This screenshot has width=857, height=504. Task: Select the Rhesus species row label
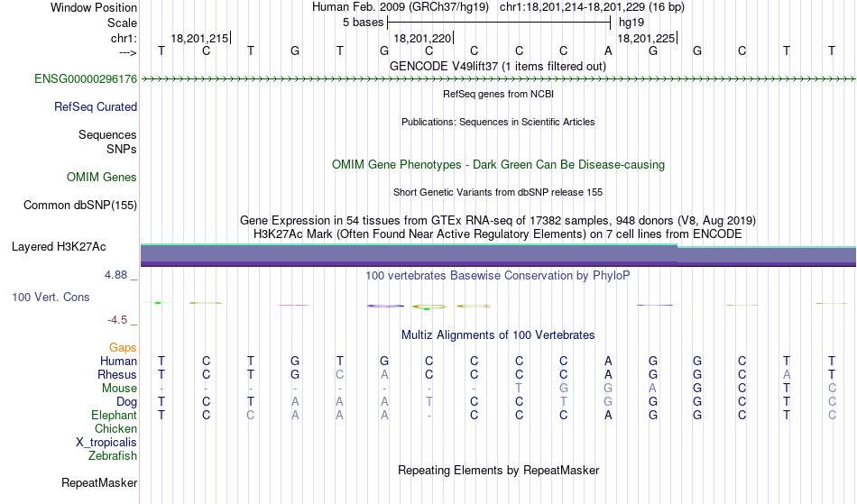tap(117, 374)
